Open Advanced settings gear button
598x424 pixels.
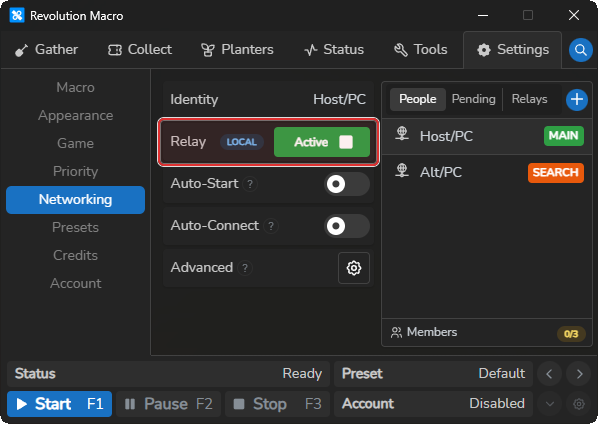pos(354,268)
